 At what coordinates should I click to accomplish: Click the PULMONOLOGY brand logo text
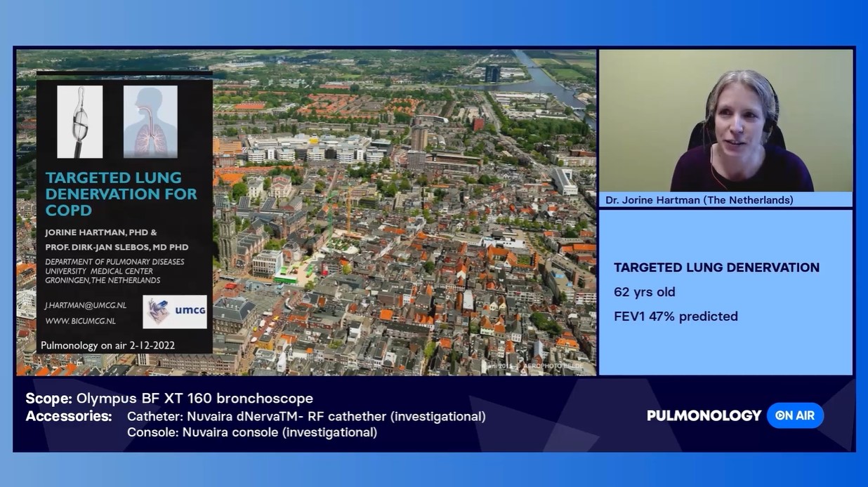(704, 415)
